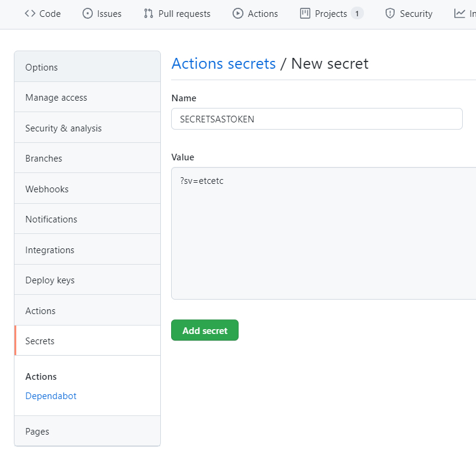Open the Projects tab
The width and height of the screenshot is (476, 466).
click(331, 14)
